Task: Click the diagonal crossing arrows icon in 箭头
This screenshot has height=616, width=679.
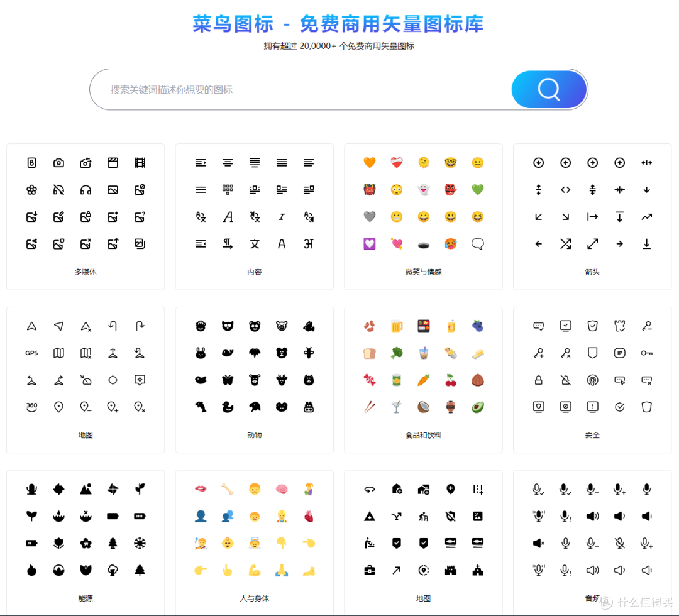Action: pyautogui.click(x=565, y=244)
